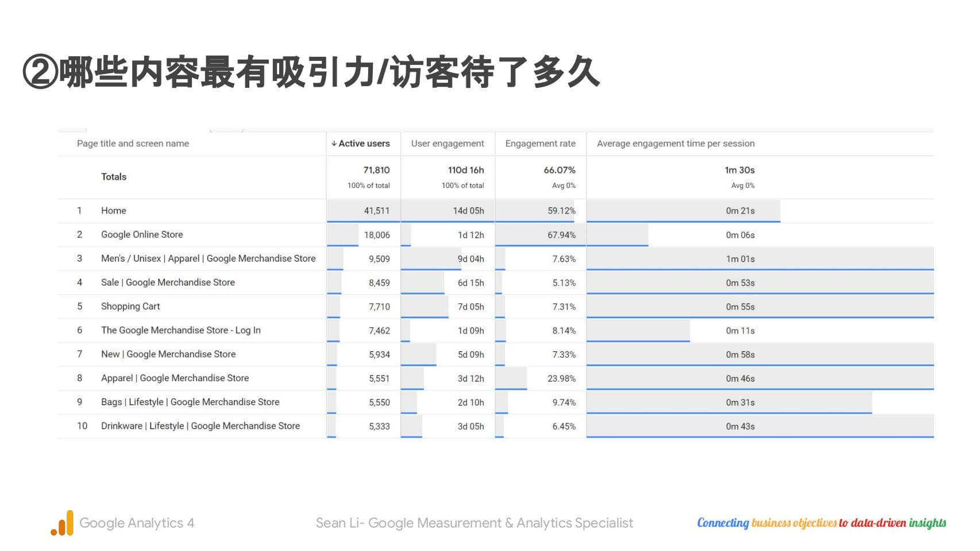Select the Drinkware | Lifestyle page row
Viewport: 980px width, 551px height.
200,426
